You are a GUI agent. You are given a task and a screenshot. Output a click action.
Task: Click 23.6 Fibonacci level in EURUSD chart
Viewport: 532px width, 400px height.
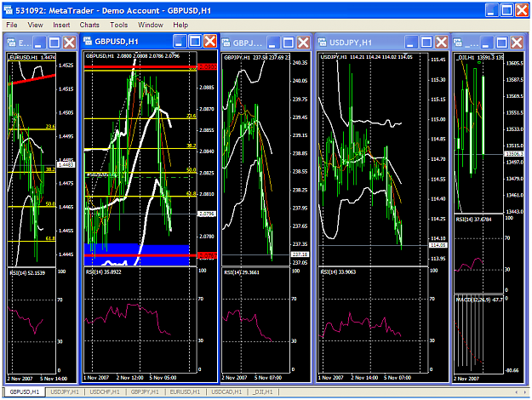coord(31,129)
